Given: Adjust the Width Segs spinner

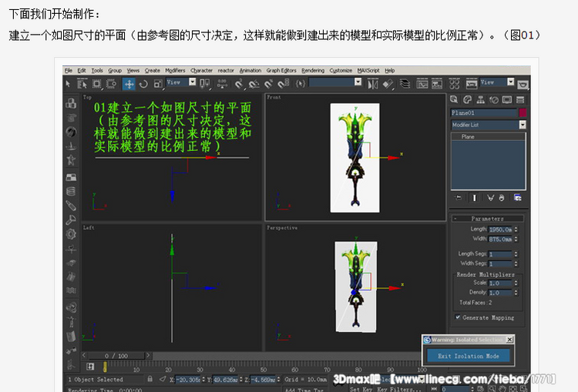Looking at the screenshot, I should click(516, 263).
